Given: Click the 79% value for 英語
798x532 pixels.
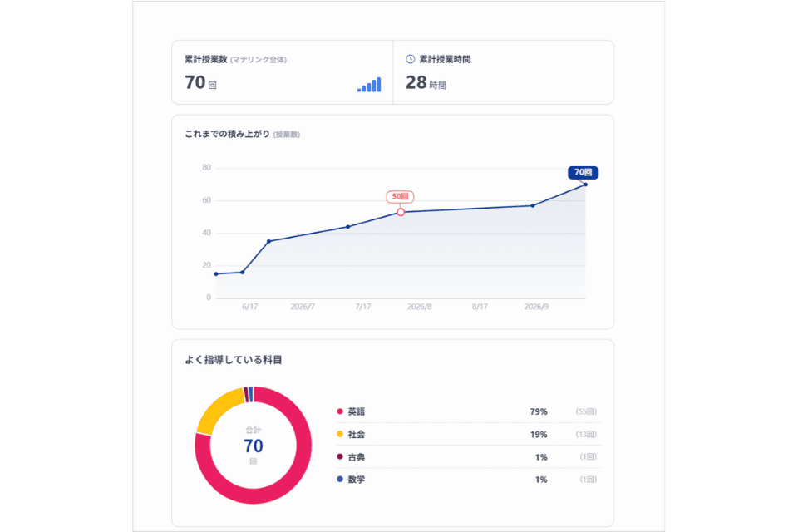Looking at the screenshot, I should 539,411.
